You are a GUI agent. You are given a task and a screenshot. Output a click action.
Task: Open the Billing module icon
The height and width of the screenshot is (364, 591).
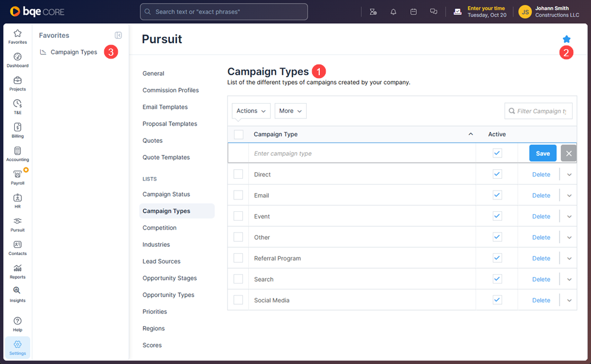[17, 130]
